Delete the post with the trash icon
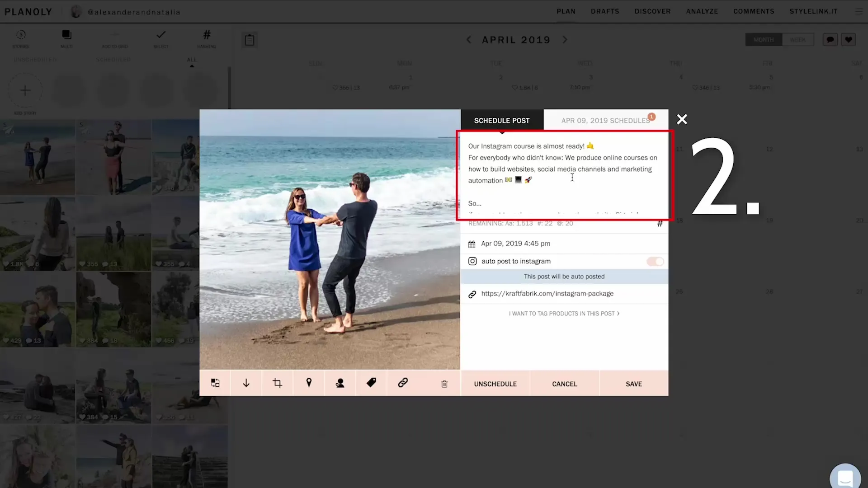 pyautogui.click(x=444, y=384)
